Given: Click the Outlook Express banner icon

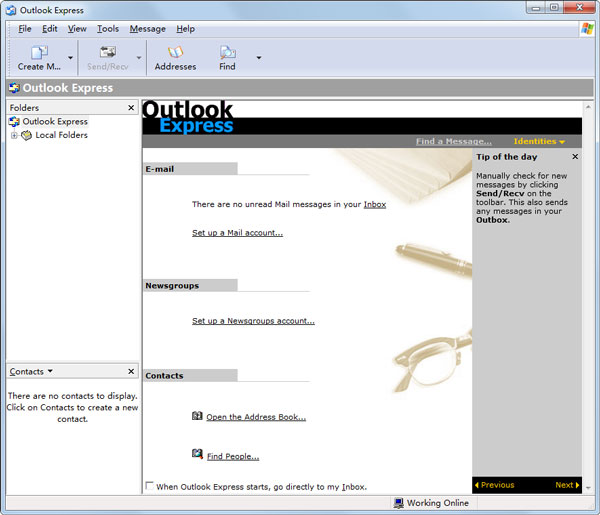Looking at the screenshot, I should point(14,88).
